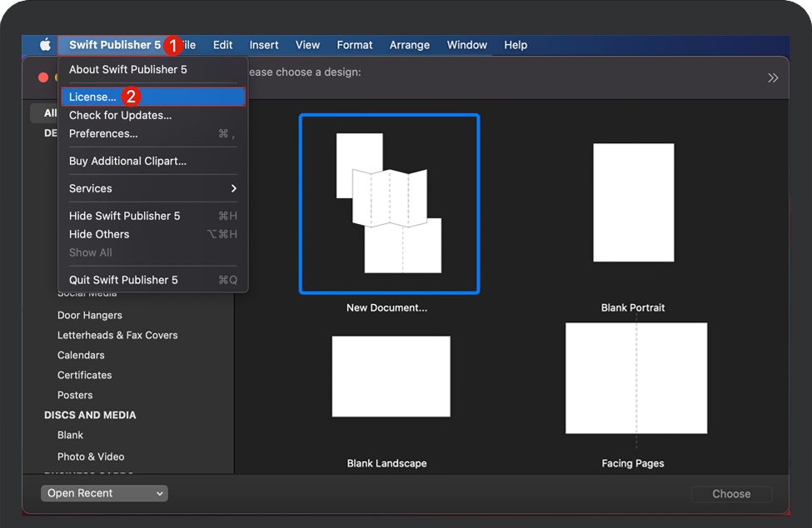Click the double chevron expand icon
812x528 pixels.
click(773, 77)
